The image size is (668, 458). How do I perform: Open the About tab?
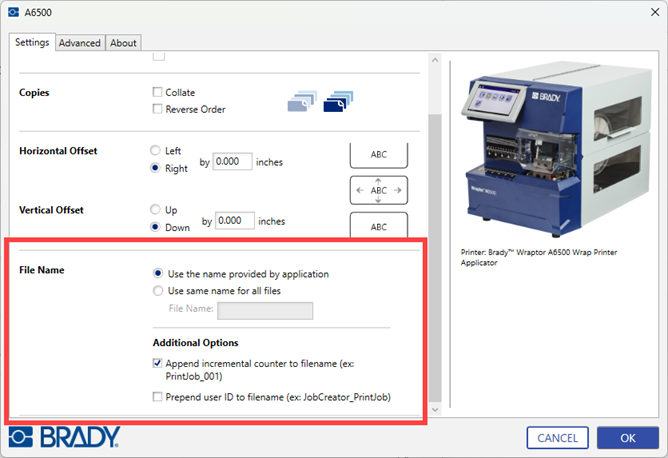124,43
